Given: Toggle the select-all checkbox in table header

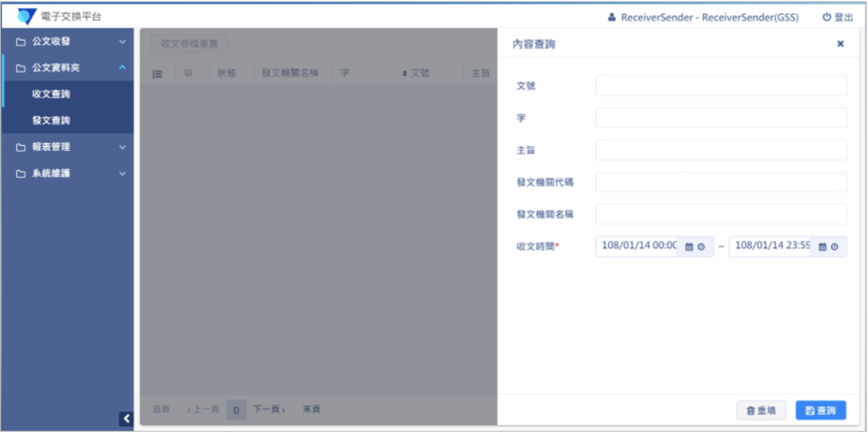Looking at the screenshot, I should coord(188,73).
